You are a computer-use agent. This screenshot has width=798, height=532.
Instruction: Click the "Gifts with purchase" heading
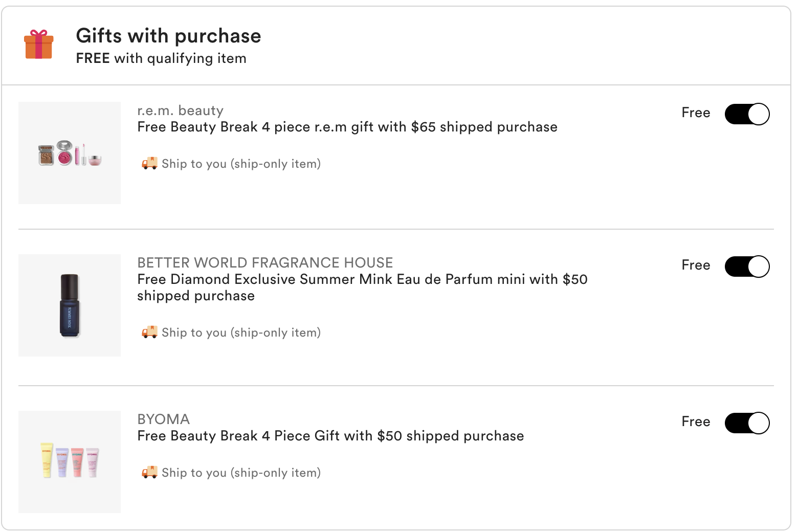click(x=168, y=36)
